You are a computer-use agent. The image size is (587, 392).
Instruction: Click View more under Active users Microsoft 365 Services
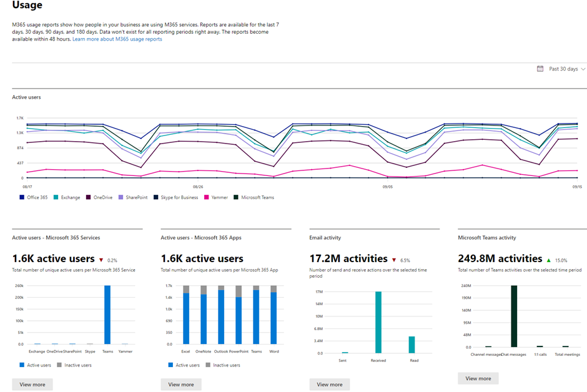coord(32,384)
